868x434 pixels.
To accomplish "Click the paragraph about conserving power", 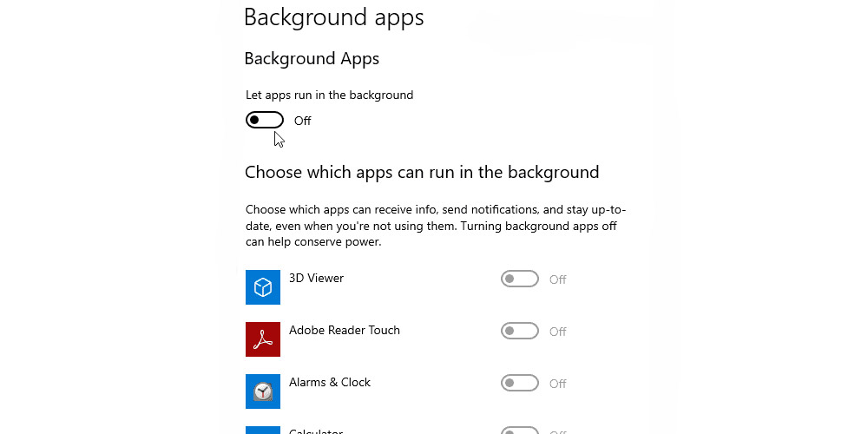I will [x=436, y=226].
